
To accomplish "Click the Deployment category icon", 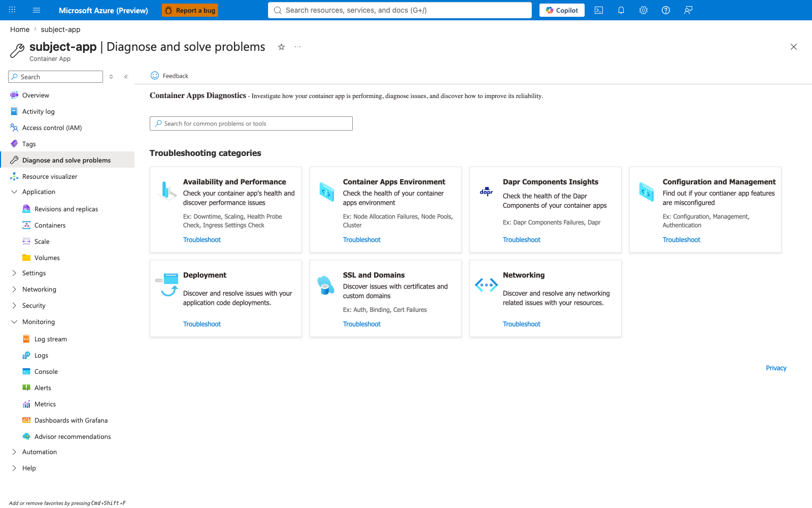I will pos(167,285).
